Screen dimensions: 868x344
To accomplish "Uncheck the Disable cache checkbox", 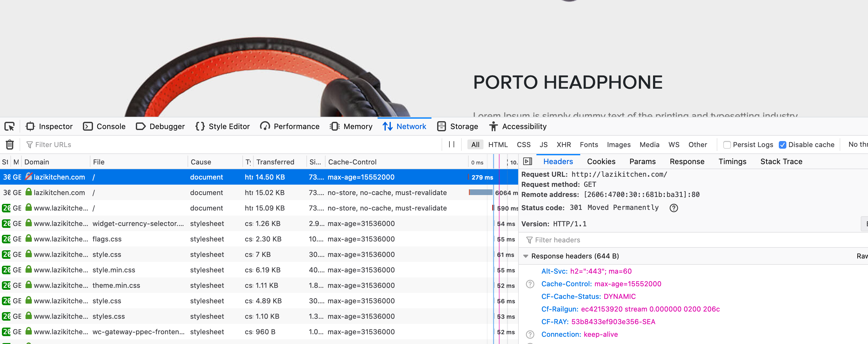I will (x=782, y=145).
